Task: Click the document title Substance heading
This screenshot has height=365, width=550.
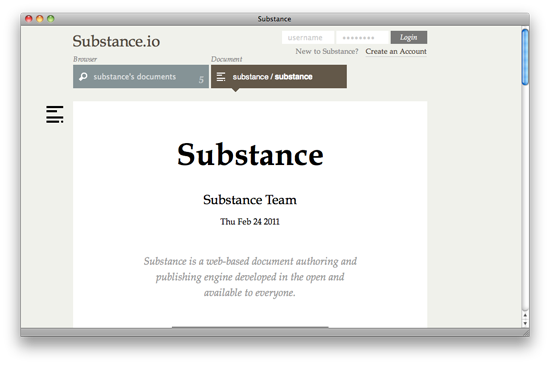Action: coord(250,155)
